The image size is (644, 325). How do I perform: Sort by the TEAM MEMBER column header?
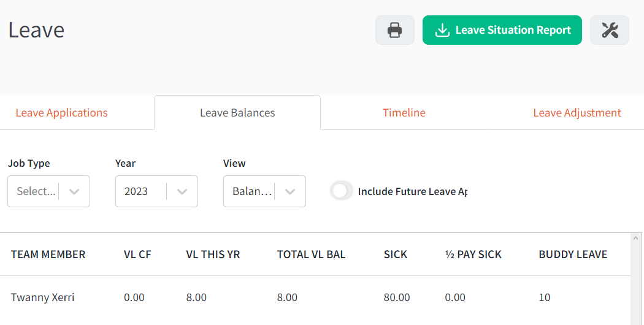[x=48, y=254]
